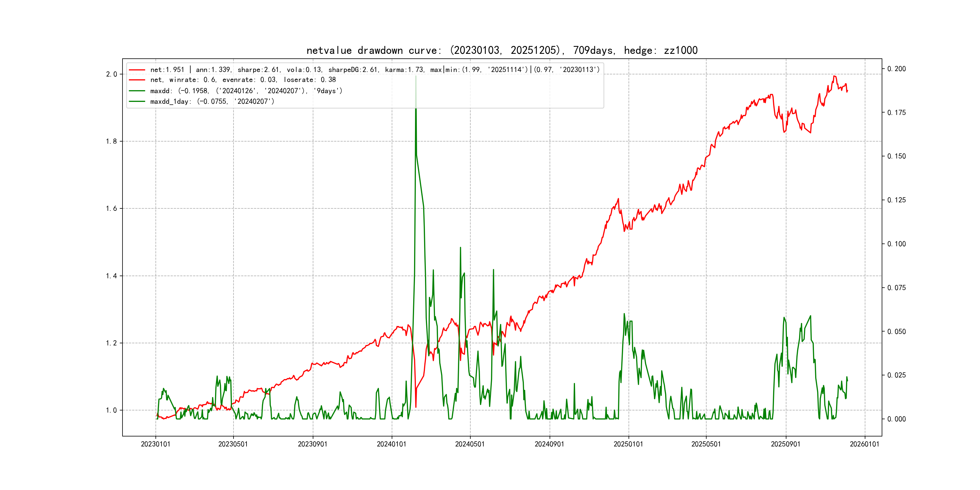Screen dimensions: 980x490
Task: Click the 1.4 left y-axis label
Action: pos(112,276)
